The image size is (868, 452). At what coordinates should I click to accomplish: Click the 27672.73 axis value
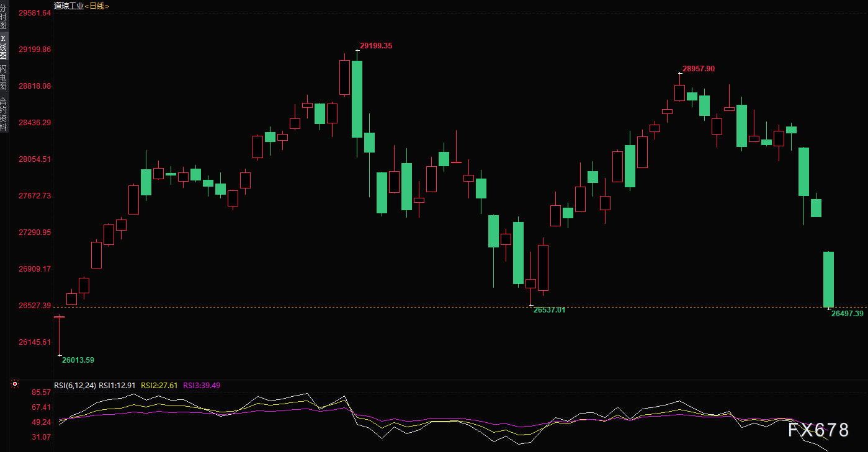tap(35, 195)
